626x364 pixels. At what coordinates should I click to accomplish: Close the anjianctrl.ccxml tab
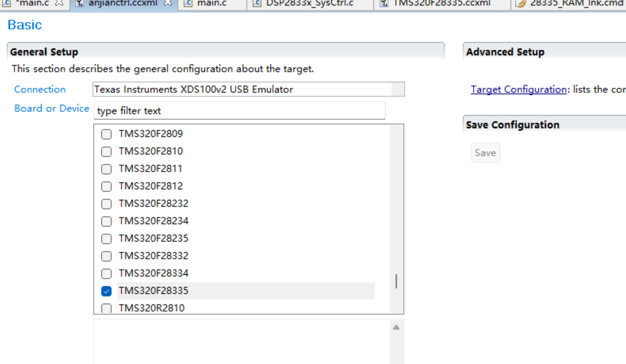pos(168,3)
